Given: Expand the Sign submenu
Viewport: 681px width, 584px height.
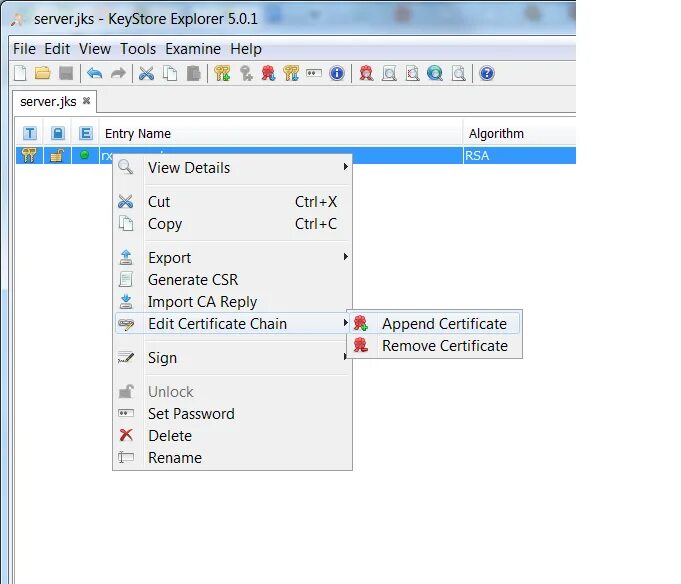Looking at the screenshot, I should [232, 358].
